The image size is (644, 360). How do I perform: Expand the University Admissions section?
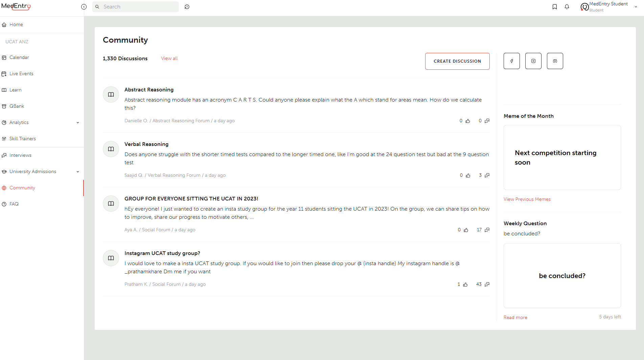(x=78, y=171)
